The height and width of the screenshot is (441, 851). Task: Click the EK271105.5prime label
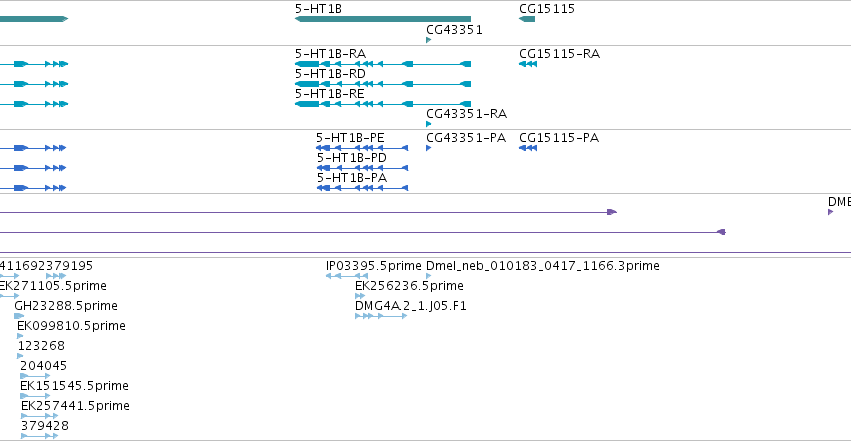[x=53, y=286]
